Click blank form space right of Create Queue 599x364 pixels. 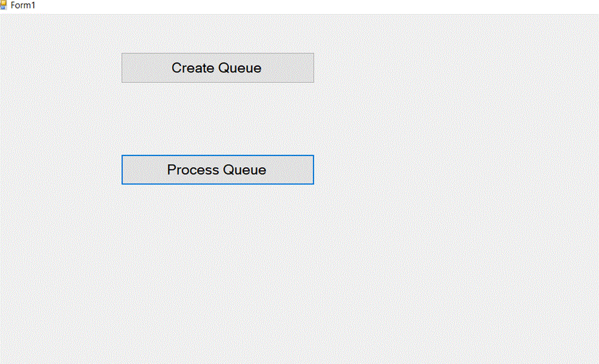tap(441, 68)
